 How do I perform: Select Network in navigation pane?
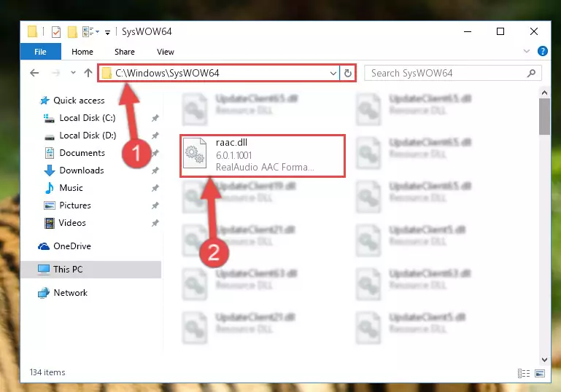pos(63,293)
